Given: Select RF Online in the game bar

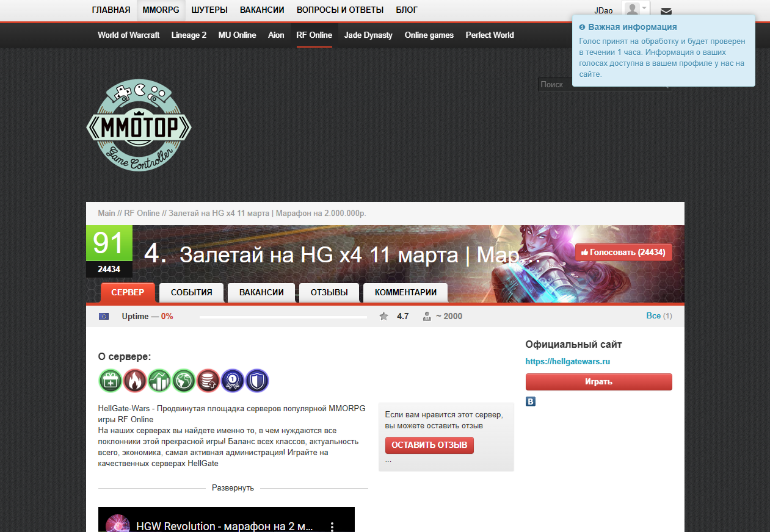Looking at the screenshot, I should click(314, 35).
